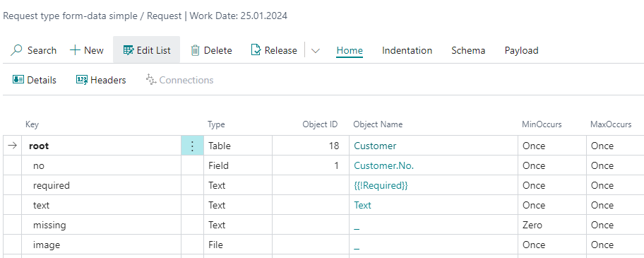Select the no key cell

[102, 165]
